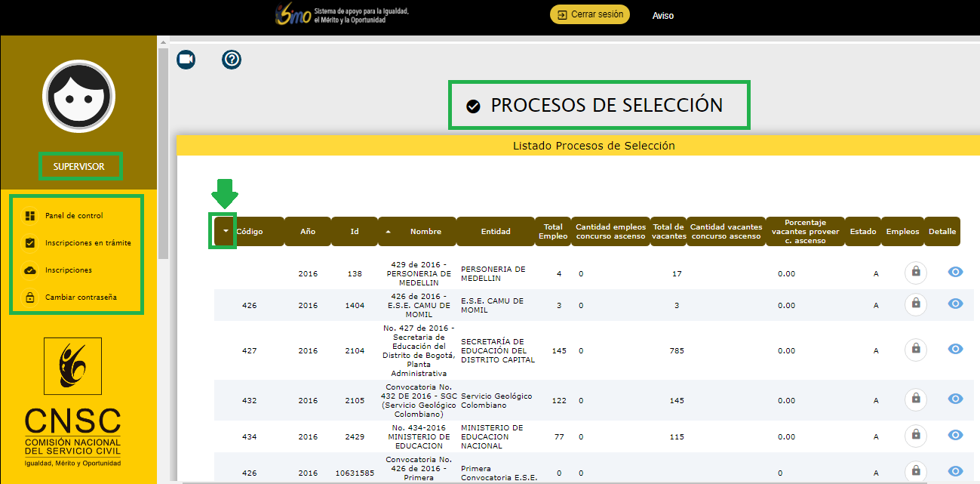Click the Cerrar sesión button
Screen dimensions: 980x484
tap(589, 15)
